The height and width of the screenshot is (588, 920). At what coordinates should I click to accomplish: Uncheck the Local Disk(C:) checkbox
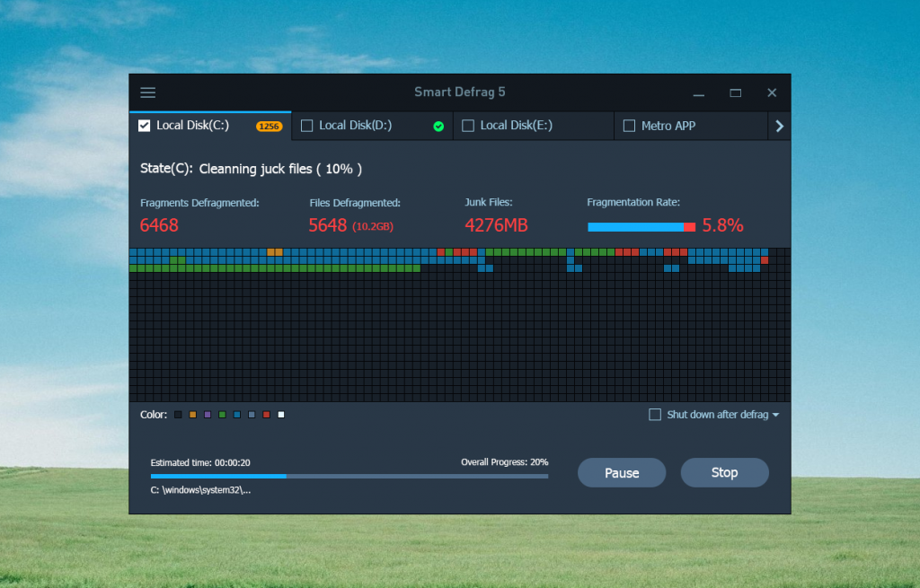[145, 126]
